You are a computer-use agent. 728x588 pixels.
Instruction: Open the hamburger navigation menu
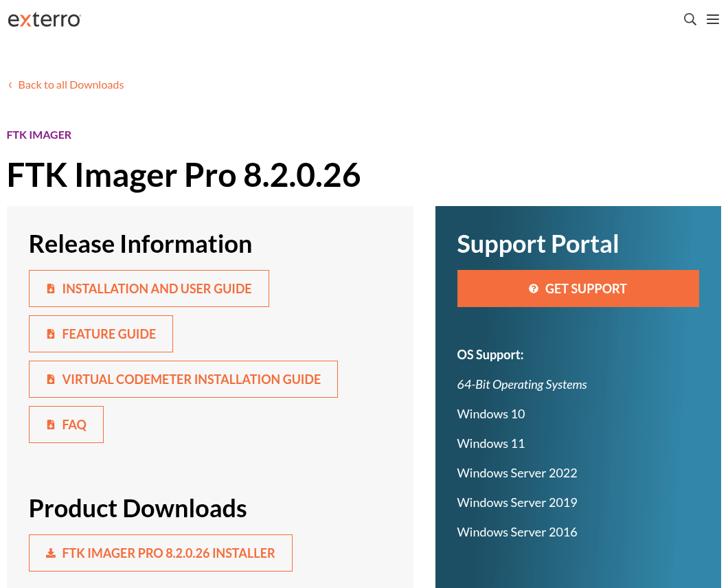pyautogui.click(x=712, y=19)
